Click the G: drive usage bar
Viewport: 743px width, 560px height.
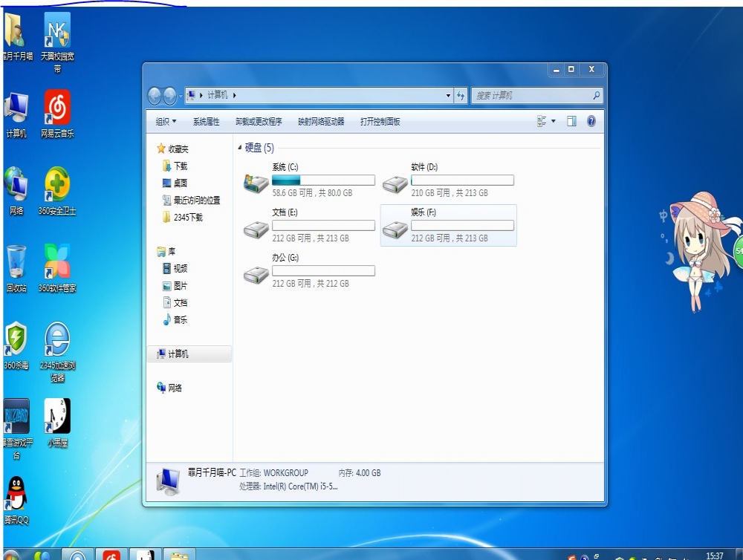tap(324, 270)
